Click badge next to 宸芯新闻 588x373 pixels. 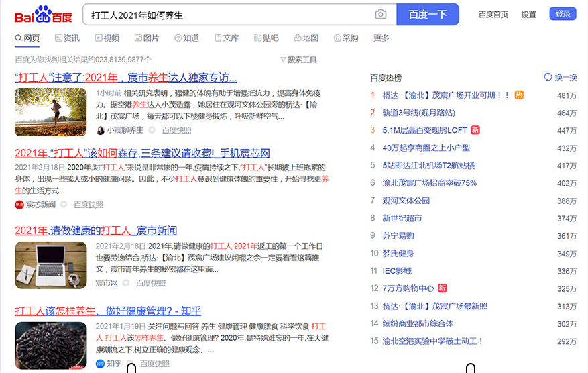coord(64,205)
